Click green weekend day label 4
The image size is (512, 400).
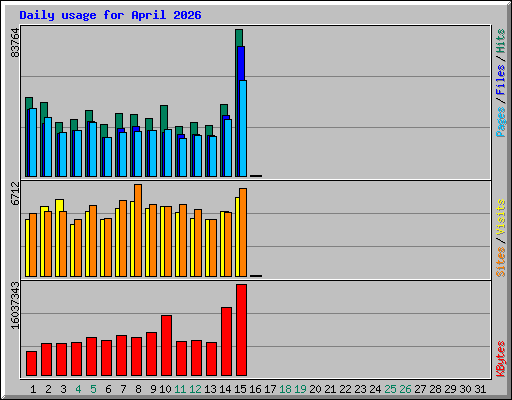[x=78, y=389]
